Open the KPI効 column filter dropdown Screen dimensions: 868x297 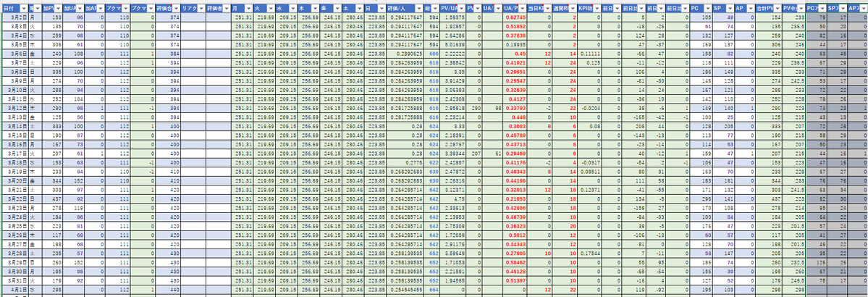(597, 9)
